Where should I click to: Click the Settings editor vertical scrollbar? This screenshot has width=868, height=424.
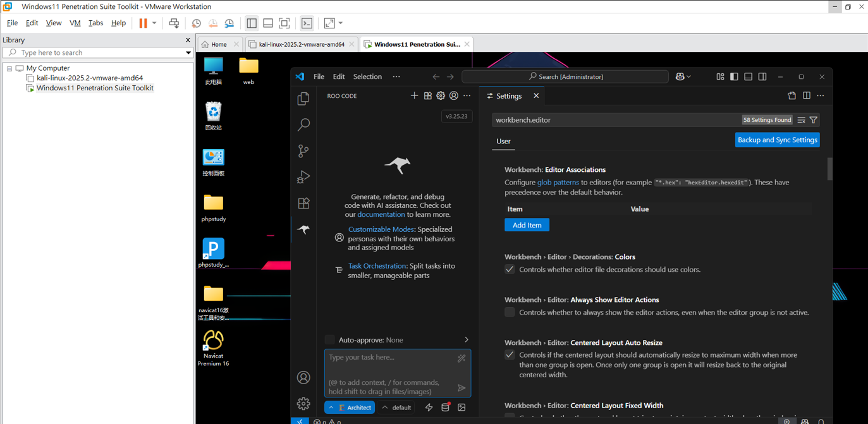click(829, 169)
